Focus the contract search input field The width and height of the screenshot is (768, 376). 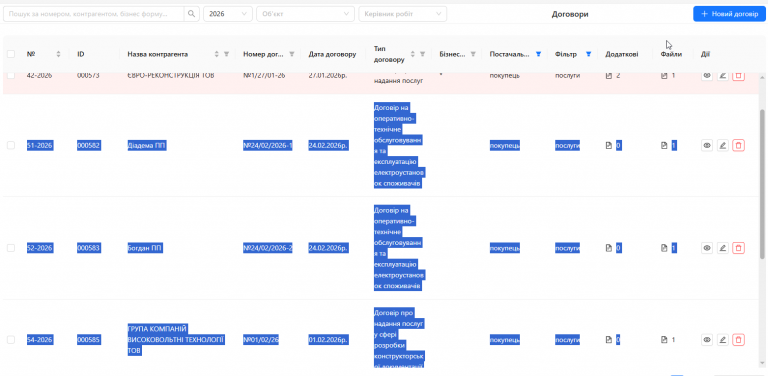tap(94, 14)
